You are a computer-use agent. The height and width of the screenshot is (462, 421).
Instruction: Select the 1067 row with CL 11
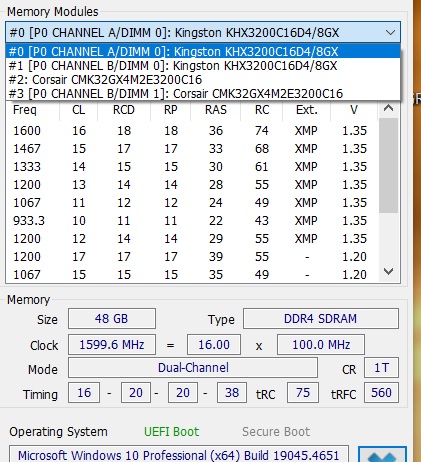(192, 203)
